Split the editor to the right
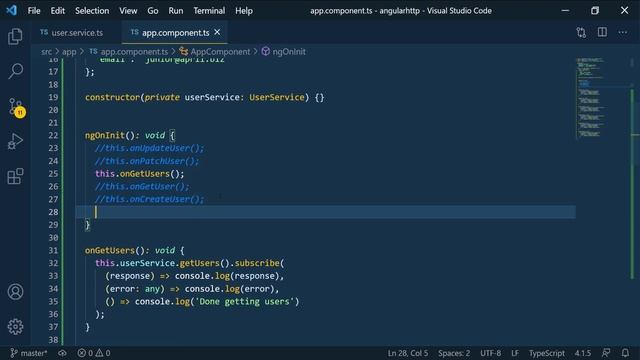This screenshot has height=360, width=640. 602,32
